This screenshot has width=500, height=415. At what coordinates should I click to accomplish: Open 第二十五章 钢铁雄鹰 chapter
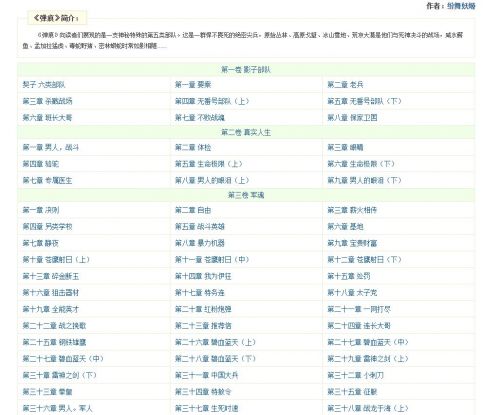pyautogui.click(x=54, y=342)
